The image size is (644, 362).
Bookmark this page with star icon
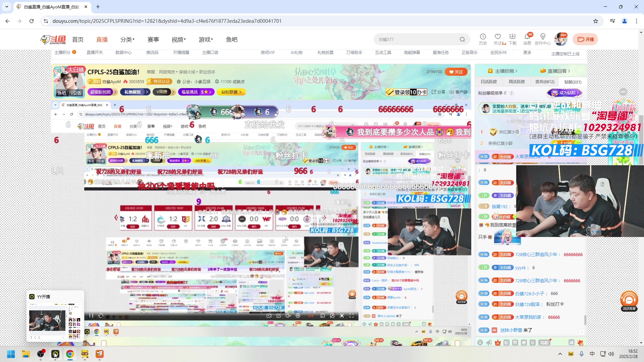tap(595, 21)
